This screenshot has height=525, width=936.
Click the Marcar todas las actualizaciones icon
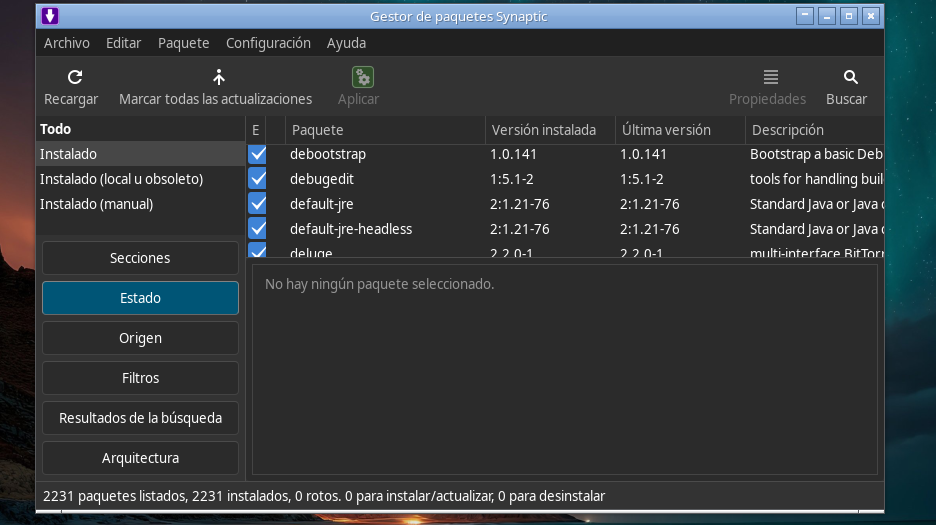(x=218, y=77)
